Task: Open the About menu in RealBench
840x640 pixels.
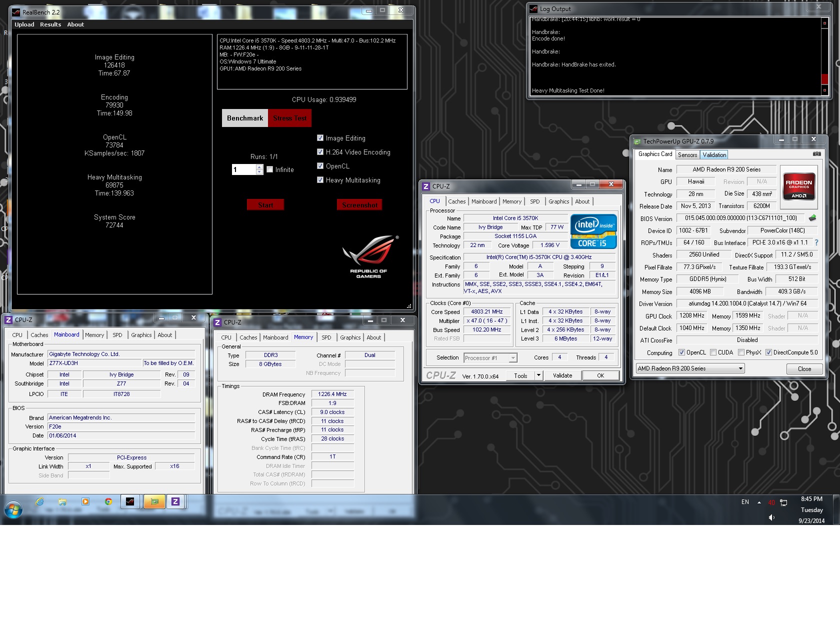Action: tap(75, 24)
